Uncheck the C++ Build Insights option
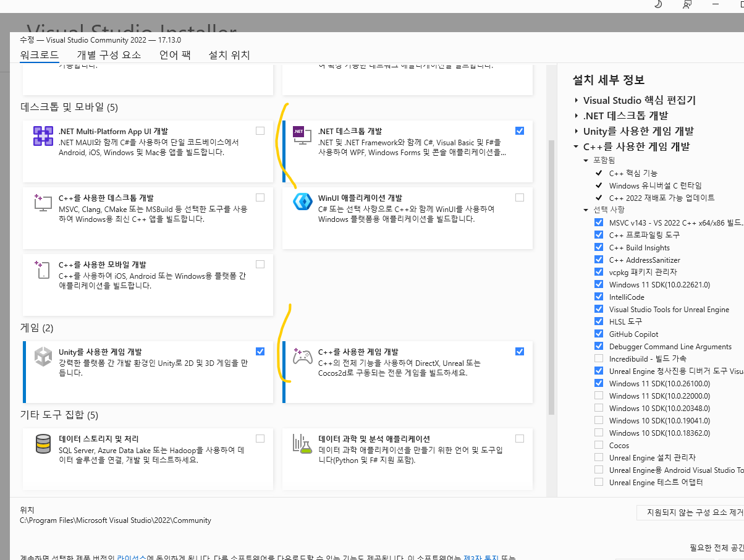The height and width of the screenshot is (560, 744). tap(598, 247)
